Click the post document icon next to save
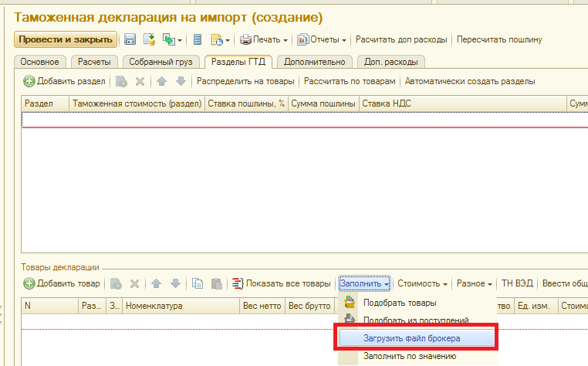 pos(149,39)
